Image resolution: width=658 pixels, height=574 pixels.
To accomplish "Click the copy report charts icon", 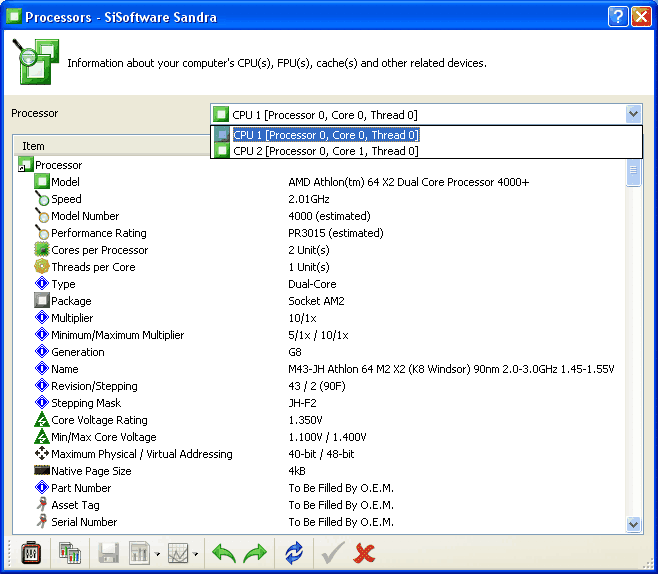I will click(70, 553).
